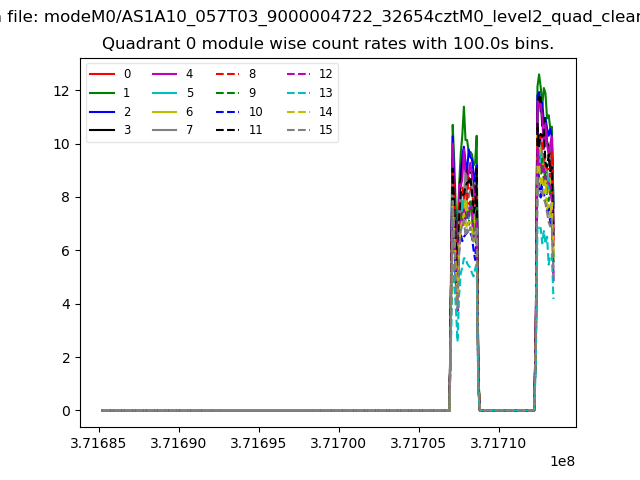Click the x-axis tick label 3.71700
640x480 pixels.
pyautogui.click(x=340, y=442)
